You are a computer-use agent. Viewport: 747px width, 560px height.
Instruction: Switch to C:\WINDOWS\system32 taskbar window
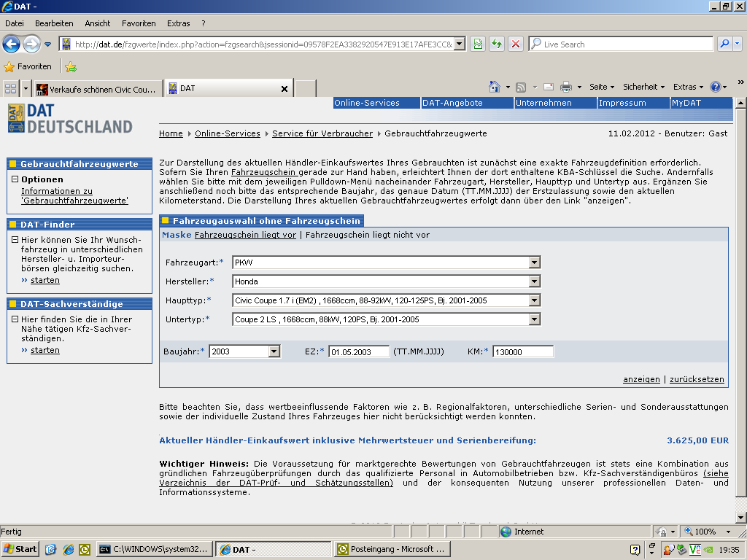click(x=154, y=550)
